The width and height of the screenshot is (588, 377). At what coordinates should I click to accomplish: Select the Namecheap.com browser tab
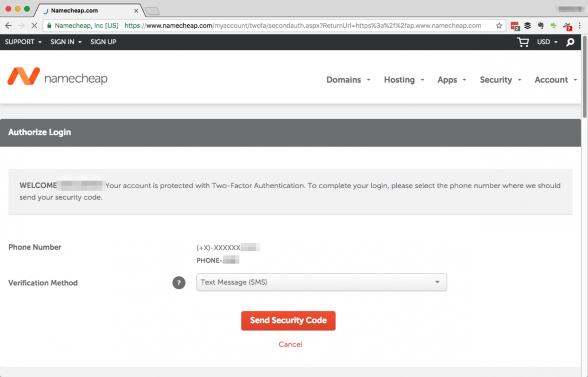click(88, 10)
